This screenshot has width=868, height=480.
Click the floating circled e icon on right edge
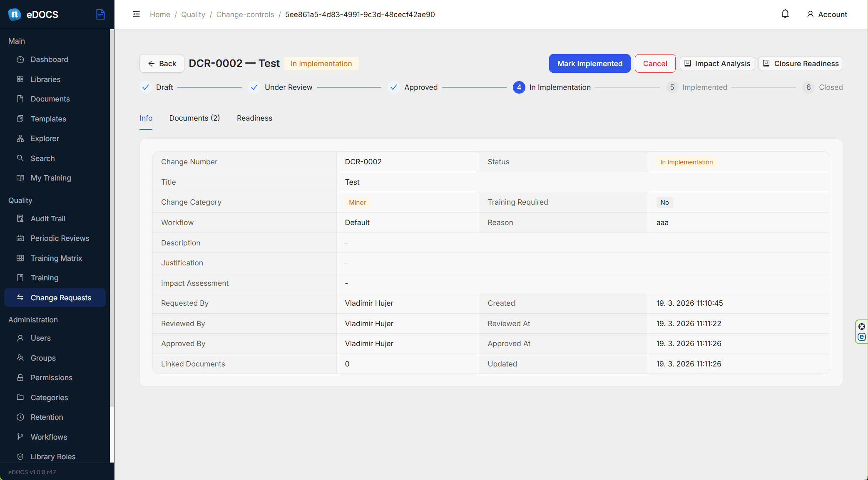pos(862,337)
